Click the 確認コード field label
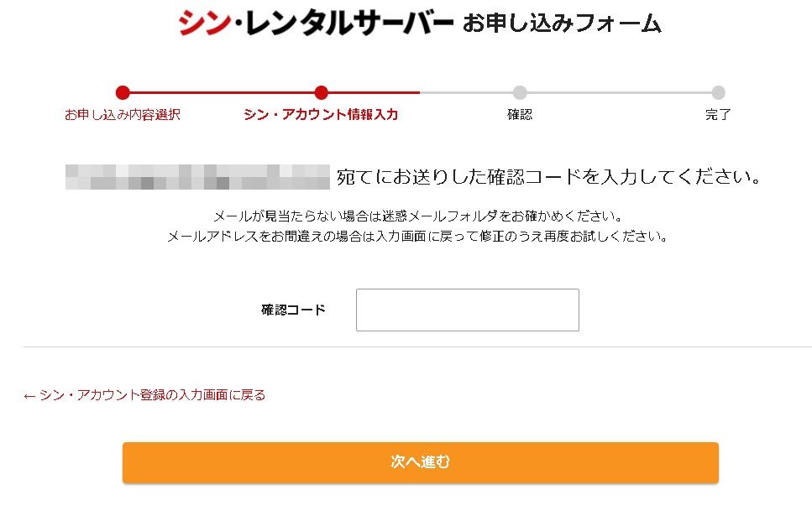The width and height of the screenshot is (812, 516). [293, 310]
